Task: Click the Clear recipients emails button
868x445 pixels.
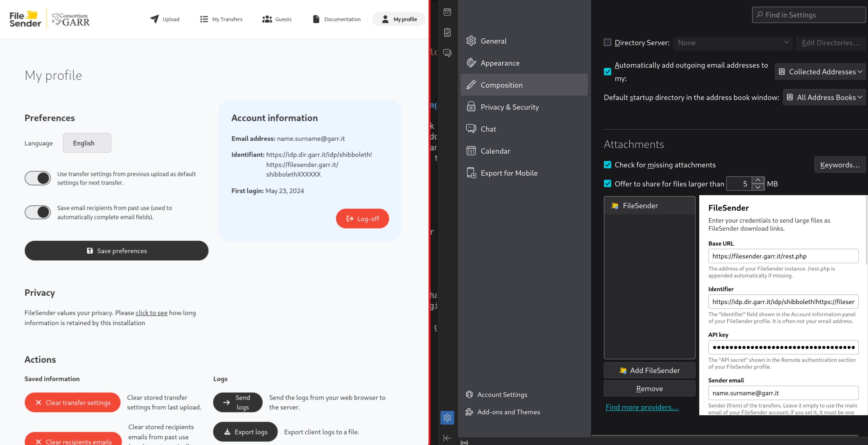Action: (73, 439)
